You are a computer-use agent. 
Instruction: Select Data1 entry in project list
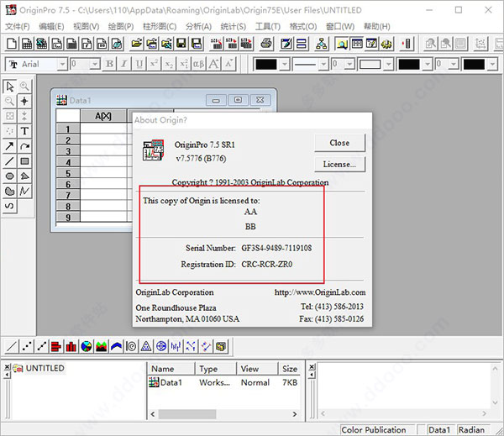coord(165,382)
